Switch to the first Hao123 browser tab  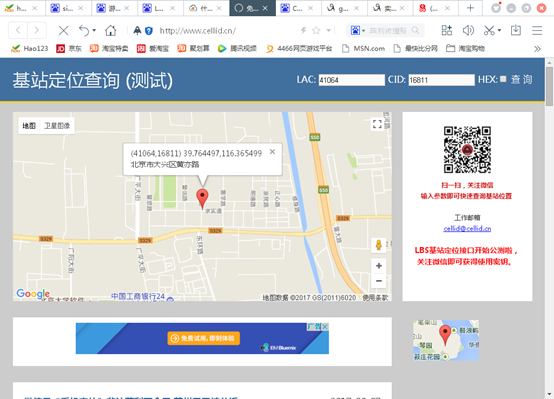(x=22, y=8)
